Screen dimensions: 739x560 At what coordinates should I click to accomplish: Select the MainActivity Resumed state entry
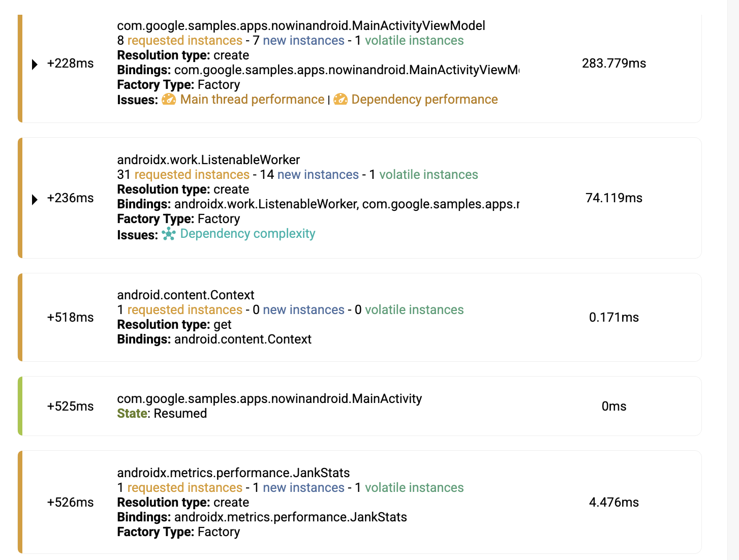[x=269, y=406]
